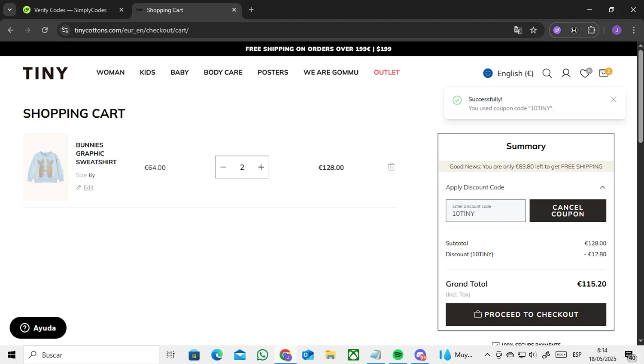Open tab search dropdown arrow

tap(9, 10)
